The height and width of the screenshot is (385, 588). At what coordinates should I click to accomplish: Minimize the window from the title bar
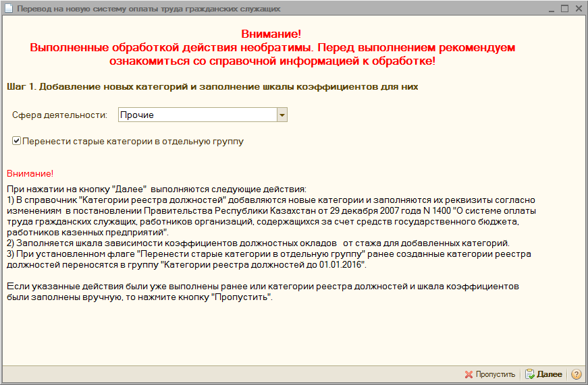pyautogui.click(x=552, y=9)
